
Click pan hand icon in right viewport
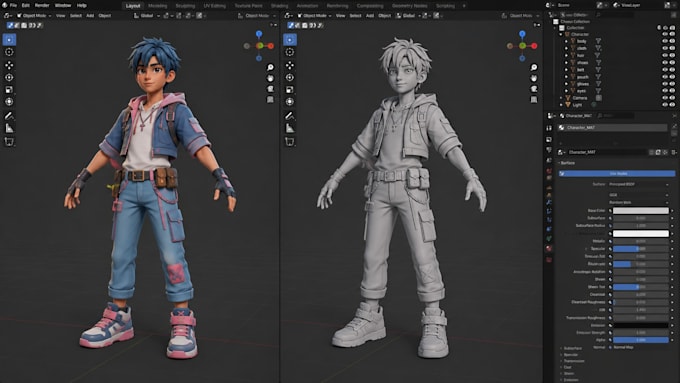[x=534, y=78]
